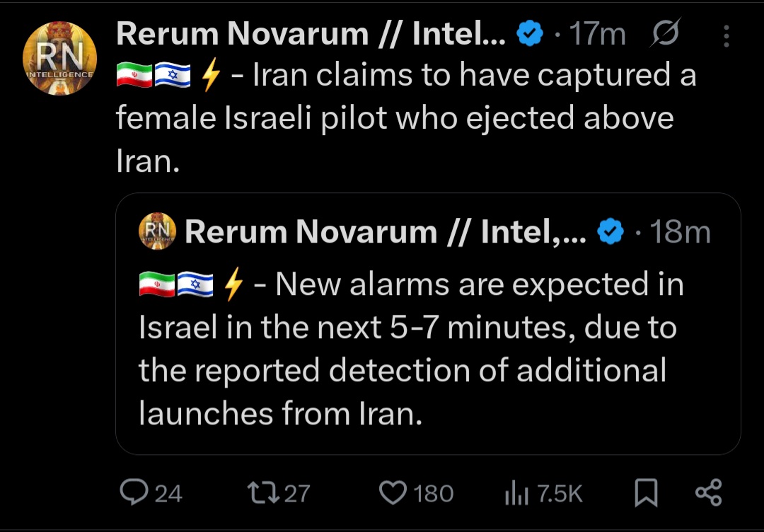Open quoted post's small RN avatar
Image resolution: width=764 pixels, height=532 pixels.
point(157,231)
